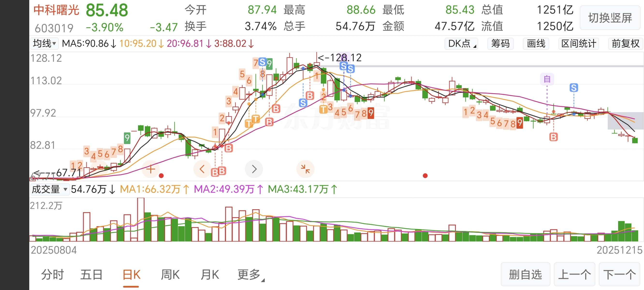Open the 均线 indicator dropdown

tap(44, 43)
